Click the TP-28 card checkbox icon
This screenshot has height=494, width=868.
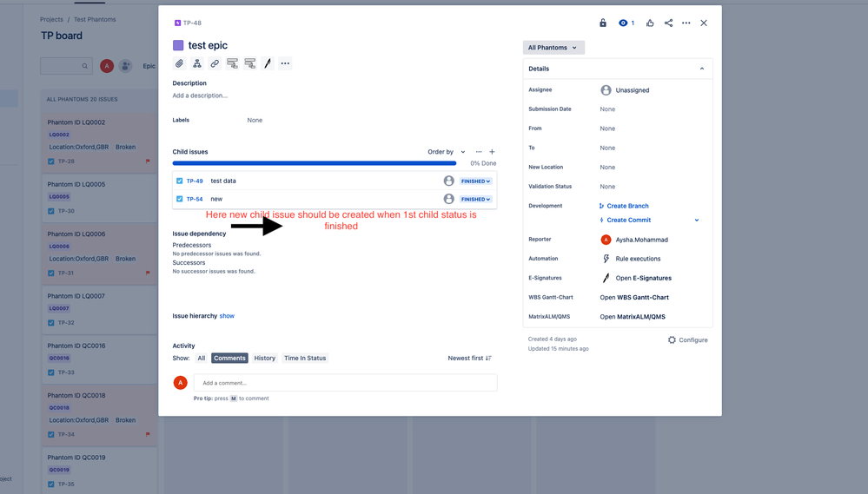[x=51, y=161]
